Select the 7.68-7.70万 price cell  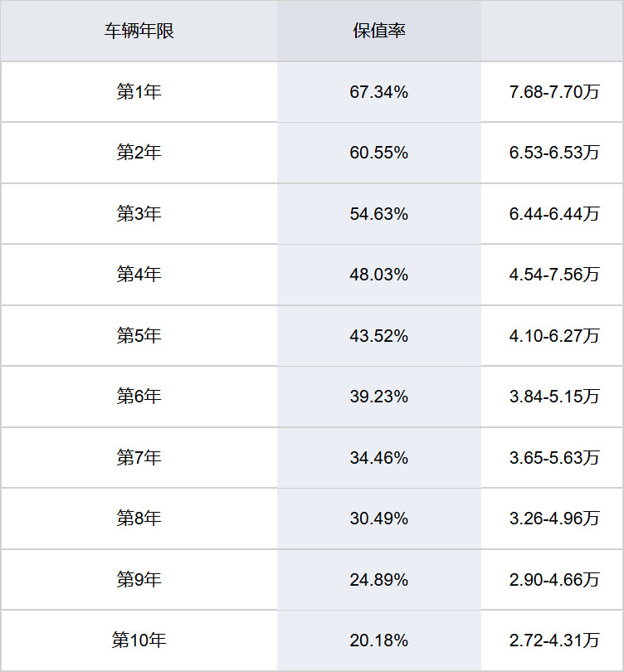click(x=553, y=92)
